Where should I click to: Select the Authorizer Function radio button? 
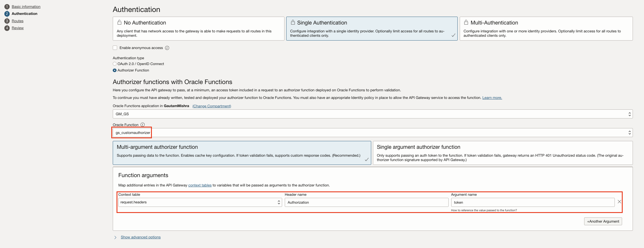tap(115, 70)
